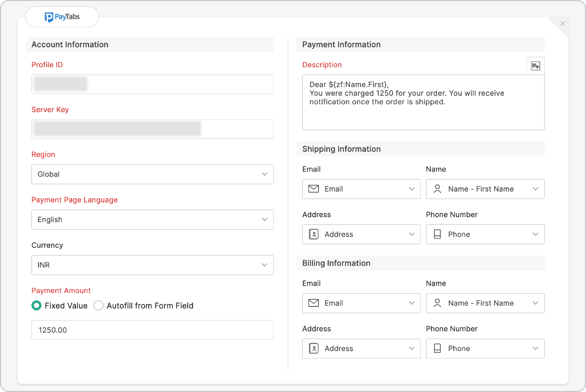Viewport: 586px width, 392px height.
Task: Click the Profile ID input field
Action: pyautogui.click(x=152, y=84)
